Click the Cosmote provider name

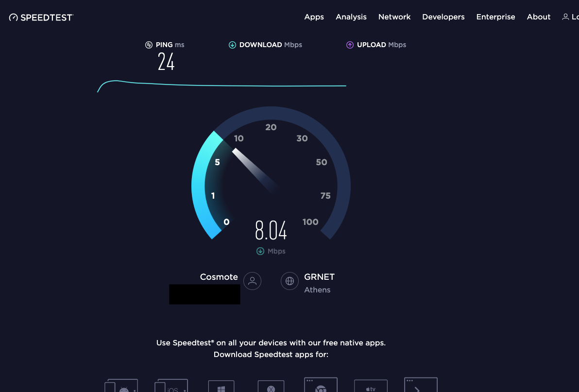[x=219, y=277]
